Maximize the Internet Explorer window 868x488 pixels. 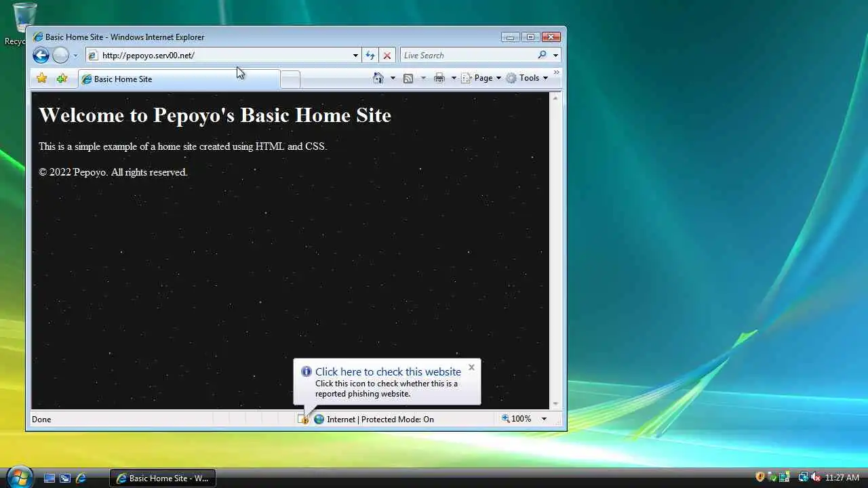coord(530,37)
